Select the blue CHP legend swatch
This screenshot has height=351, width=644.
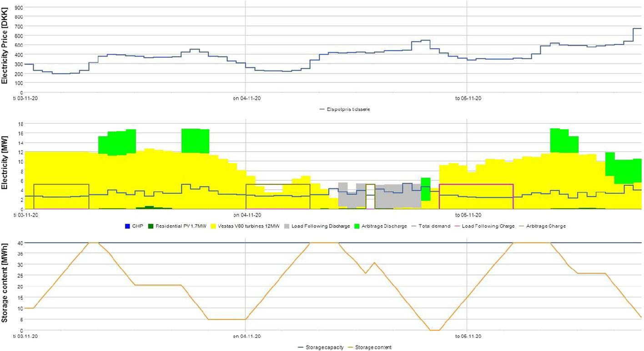click(128, 226)
